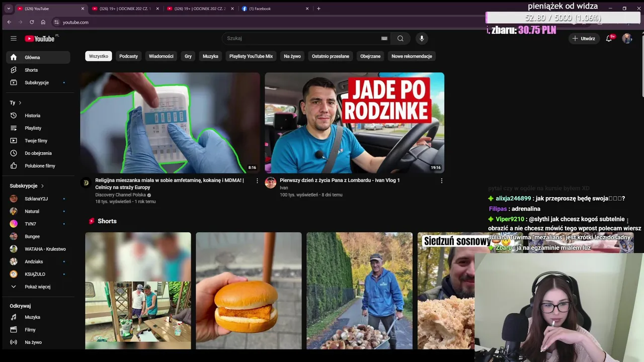The height and width of the screenshot is (362, 644).
Task: Select Ostatnio przesłane filter chip
Action: click(x=331, y=56)
